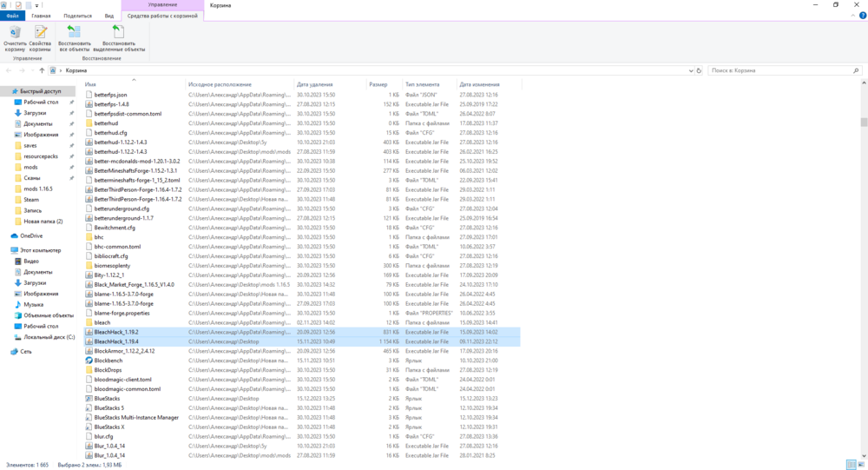
Task: Click Восстановить все объекты
Action: pos(74,39)
